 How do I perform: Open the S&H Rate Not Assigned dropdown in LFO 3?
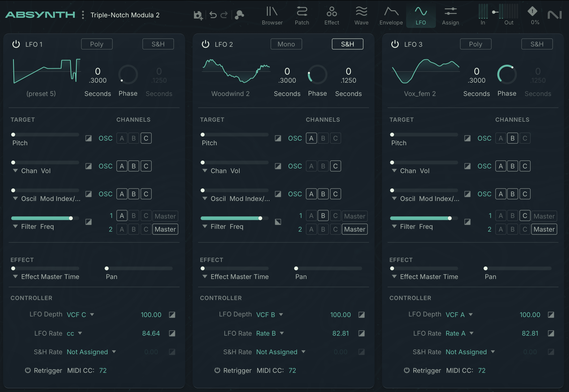coord(470,352)
